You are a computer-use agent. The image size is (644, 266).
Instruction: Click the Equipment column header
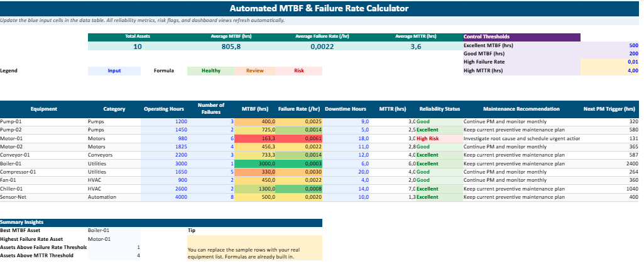click(43, 109)
